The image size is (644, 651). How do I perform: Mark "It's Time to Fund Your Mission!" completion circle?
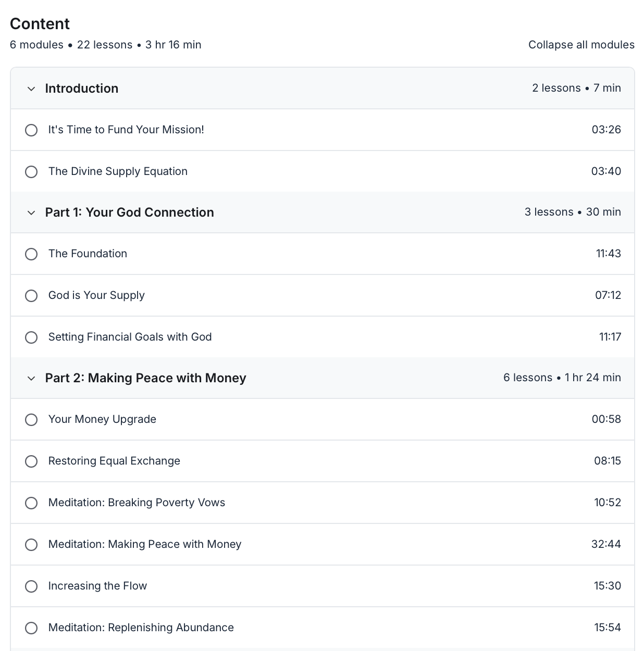[x=31, y=130]
